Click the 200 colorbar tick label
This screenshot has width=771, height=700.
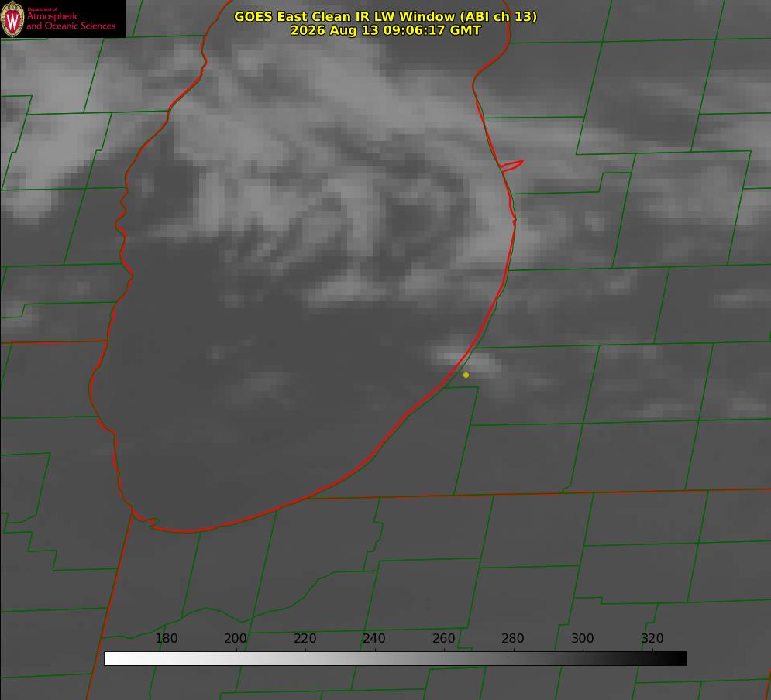click(x=235, y=638)
